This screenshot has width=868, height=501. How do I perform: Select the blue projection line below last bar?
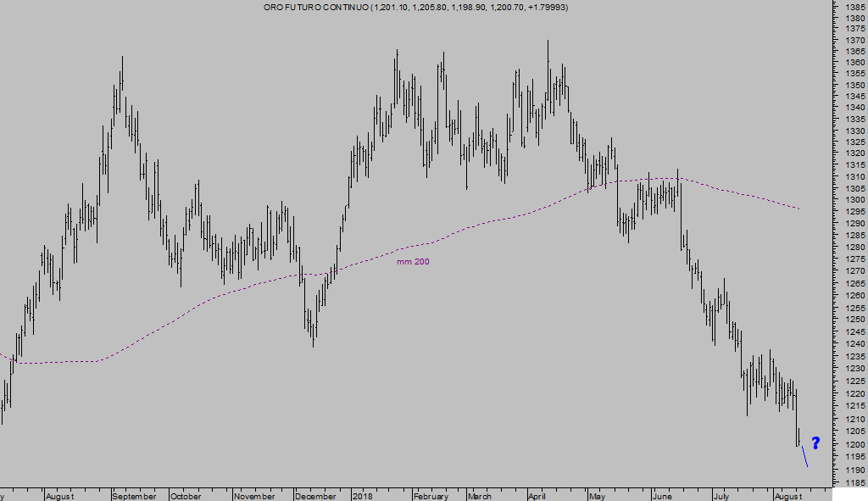pyautogui.click(x=804, y=457)
